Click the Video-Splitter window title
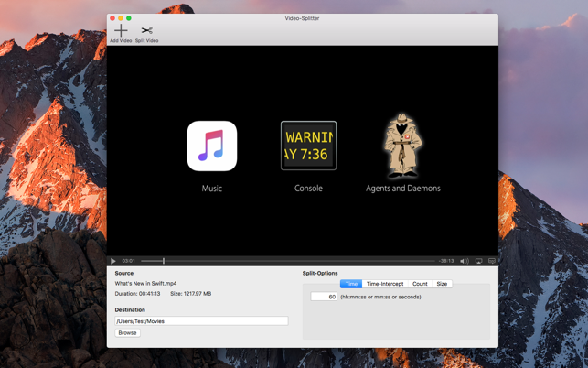 click(x=302, y=18)
